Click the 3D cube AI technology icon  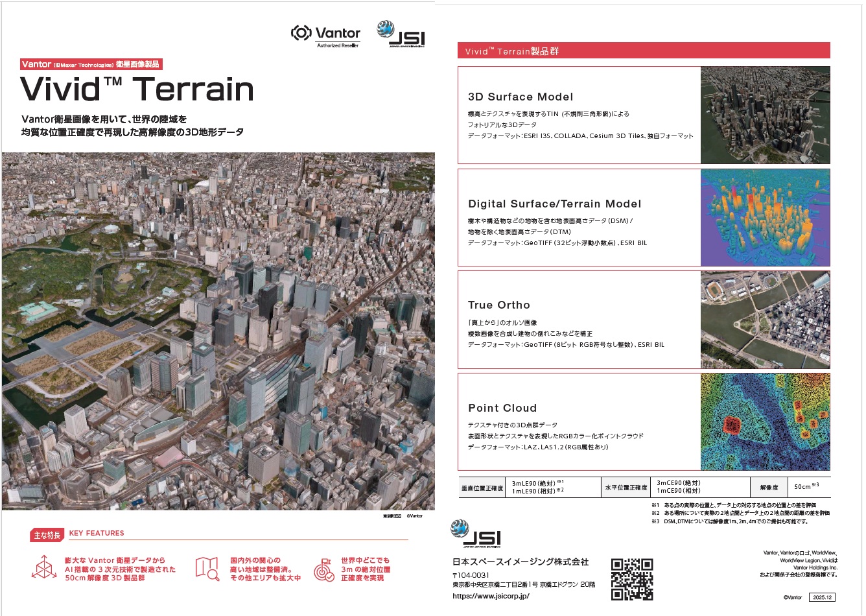44,568
